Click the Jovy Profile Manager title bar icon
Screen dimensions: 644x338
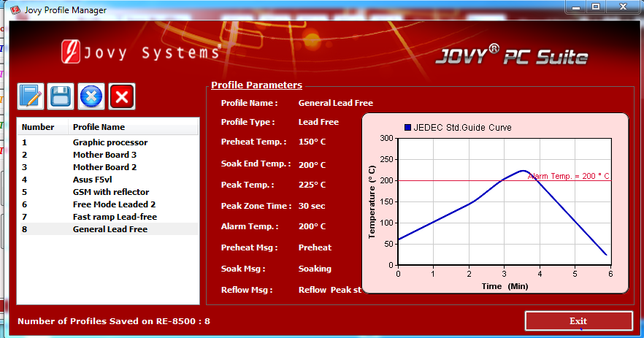[15, 9]
